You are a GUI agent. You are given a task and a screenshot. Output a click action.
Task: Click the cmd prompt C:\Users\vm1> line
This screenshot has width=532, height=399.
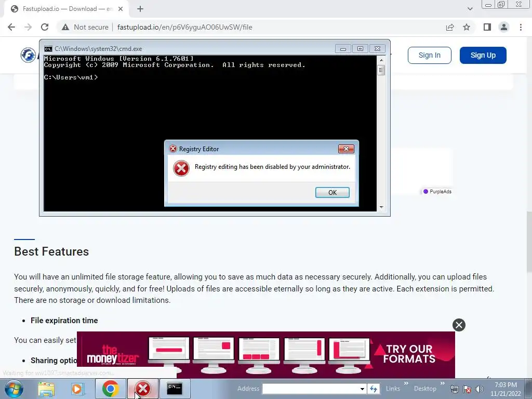71,77
